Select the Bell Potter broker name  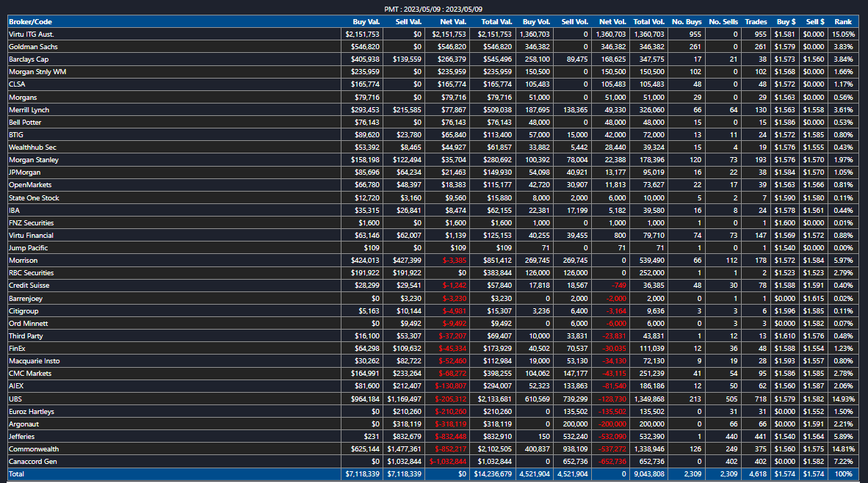click(25, 123)
